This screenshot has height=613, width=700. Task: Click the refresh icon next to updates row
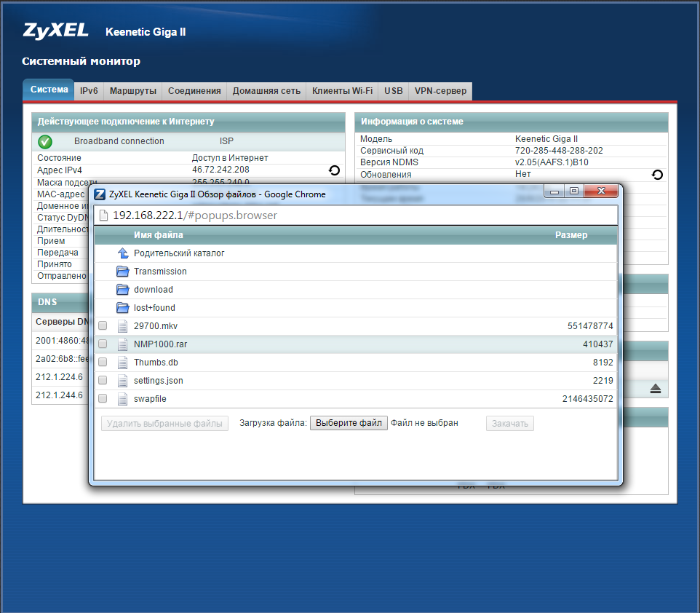pos(657,175)
